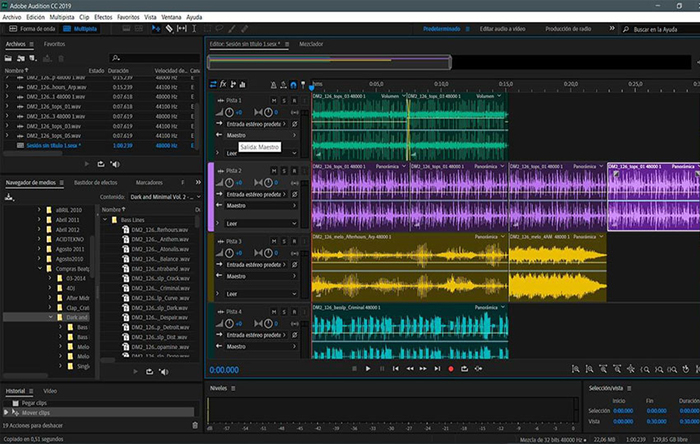Show the Sends track controls
This screenshot has width=700, height=444.
point(233,84)
